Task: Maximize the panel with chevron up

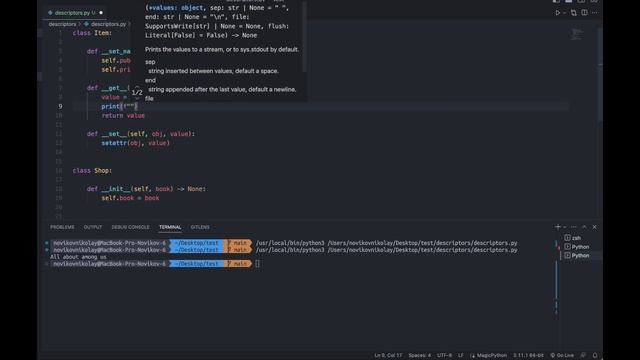Action: pos(584,227)
